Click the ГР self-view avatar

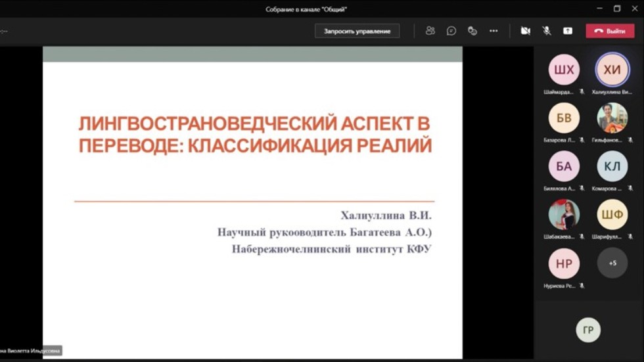[587, 330]
